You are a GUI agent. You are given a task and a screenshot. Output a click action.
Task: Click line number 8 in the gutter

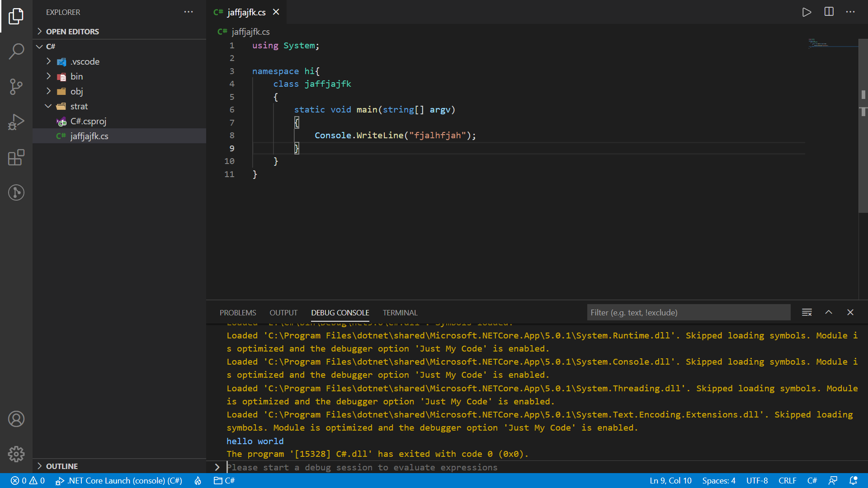pos(232,136)
